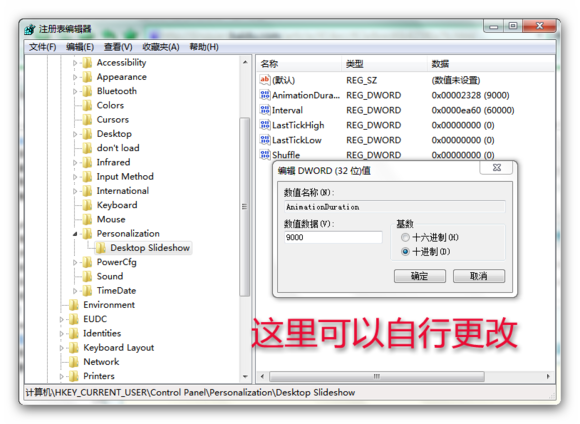Confirm with the 确定 button
The image size is (580, 424).
[x=420, y=276]
